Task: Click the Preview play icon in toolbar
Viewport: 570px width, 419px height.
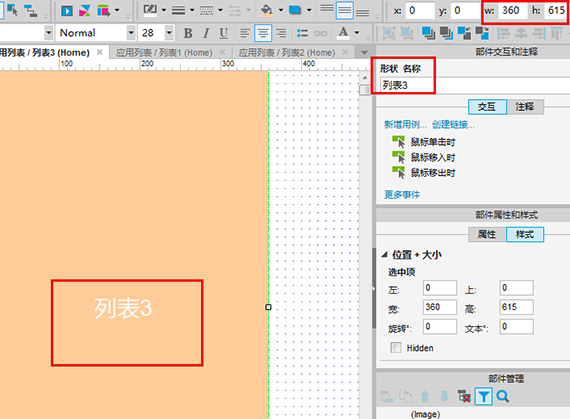Action: click(x=67, y=11)
